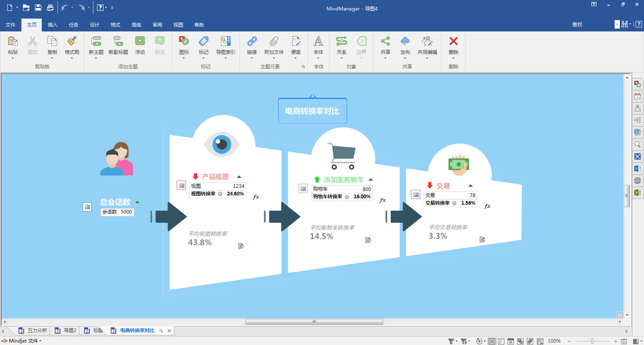Click the 添加至购物车 topic title
The width and height of the screenshot is (644, 345).
pos(344,180)
